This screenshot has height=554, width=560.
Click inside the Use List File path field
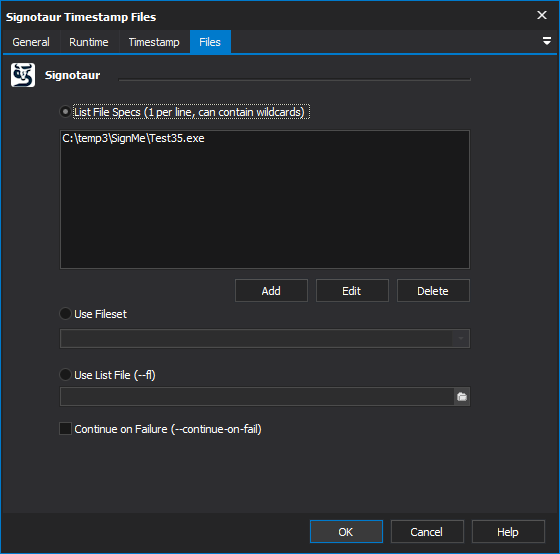click(257, 396)
